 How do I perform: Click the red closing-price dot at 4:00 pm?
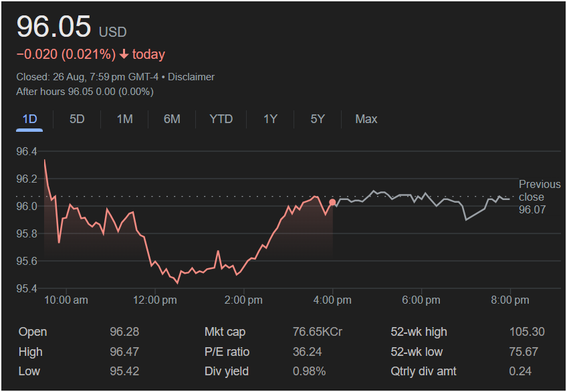click(x=332, y=202)
